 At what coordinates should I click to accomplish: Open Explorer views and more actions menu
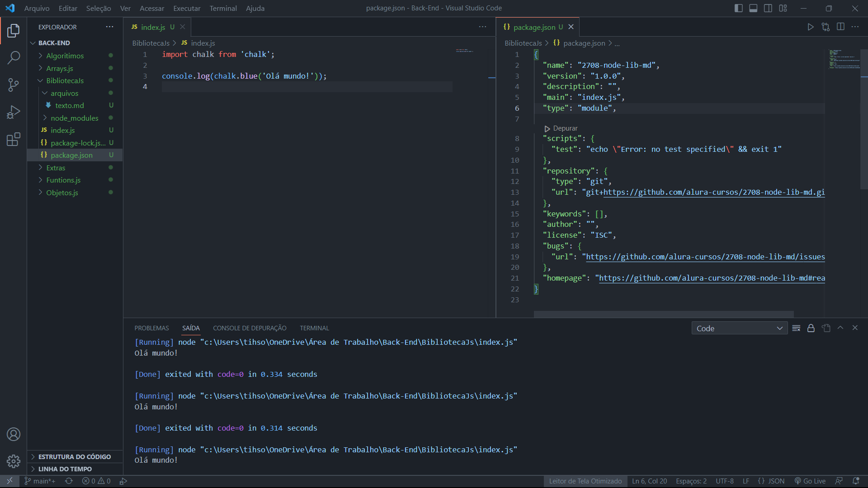point(110,27)
